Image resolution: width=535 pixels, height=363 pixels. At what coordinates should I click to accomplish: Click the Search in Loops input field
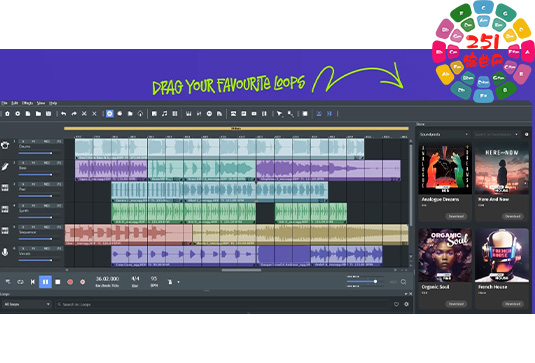pos(222,304)
